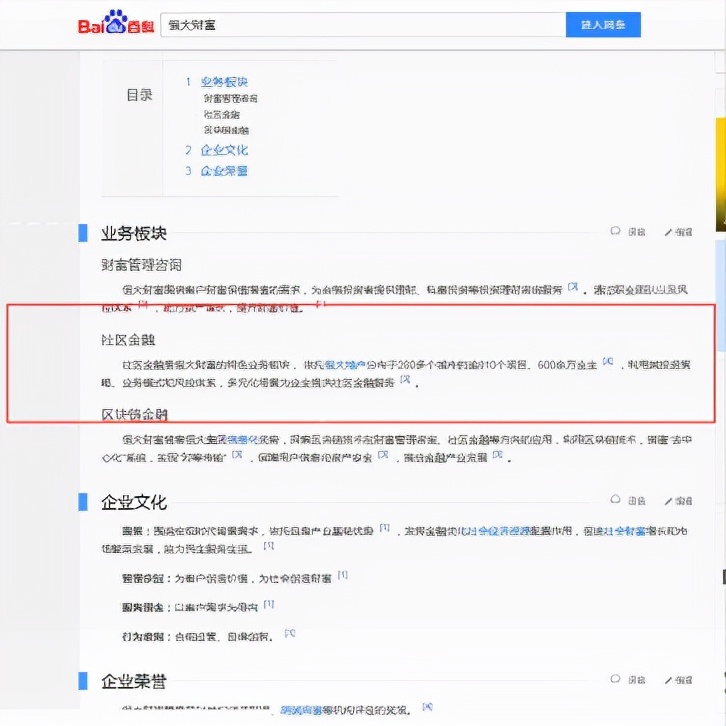726x726 pixels.
Task: Open the blue 恒大地产 link in 社区金融 paragraph
Action: pos(345,365)
